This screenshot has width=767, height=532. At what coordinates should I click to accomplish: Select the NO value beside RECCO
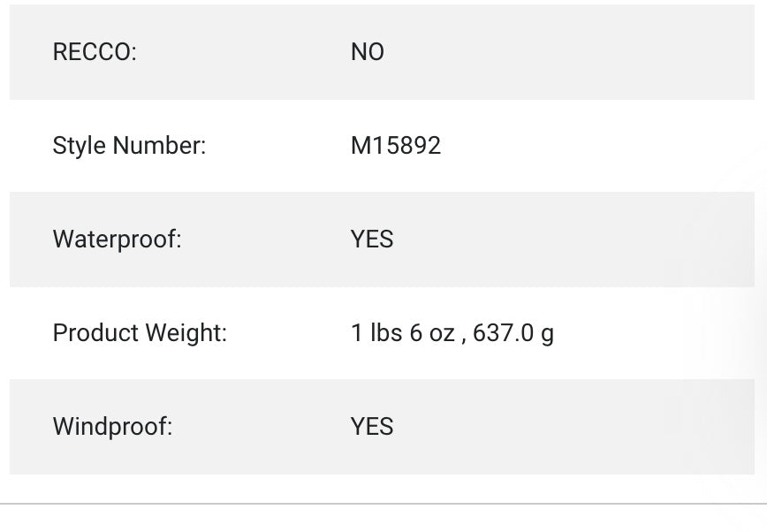[x=367, y=52]
